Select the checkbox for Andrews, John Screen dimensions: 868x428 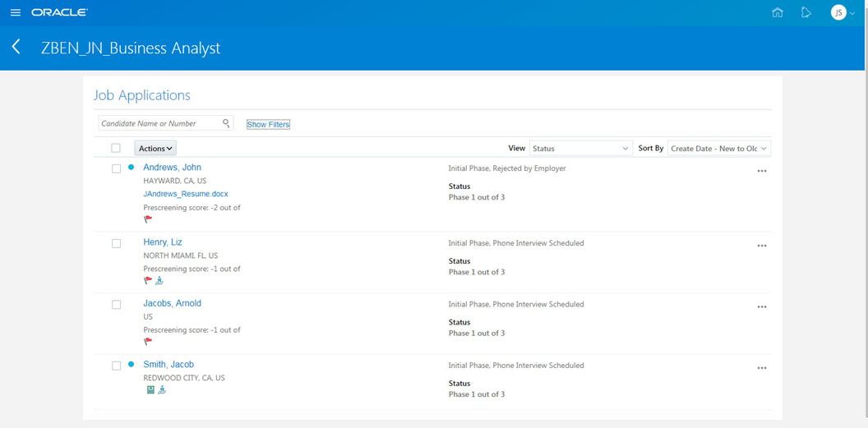[116, 168]
